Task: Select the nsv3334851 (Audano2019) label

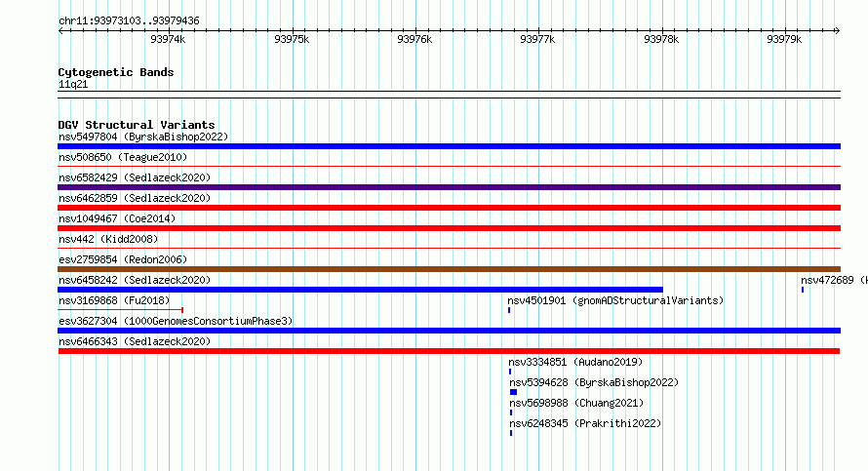Action: point(575,362)
